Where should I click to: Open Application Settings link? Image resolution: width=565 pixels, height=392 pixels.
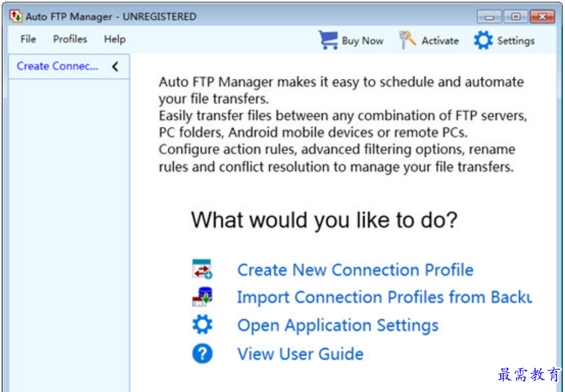[338, 326]
